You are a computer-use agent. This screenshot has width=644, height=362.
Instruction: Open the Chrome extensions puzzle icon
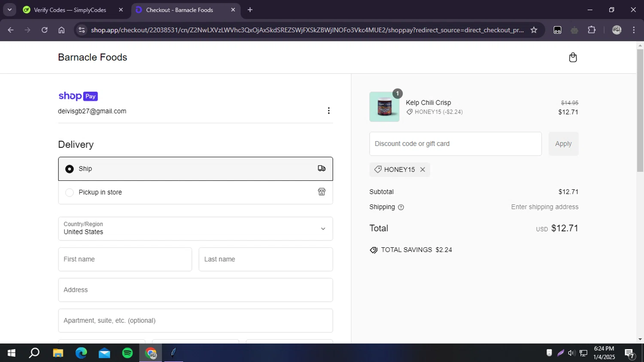[592, 30]
